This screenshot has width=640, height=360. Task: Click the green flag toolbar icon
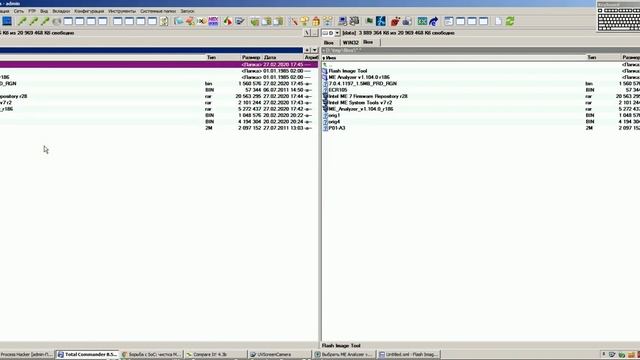(x=369, y=21)
